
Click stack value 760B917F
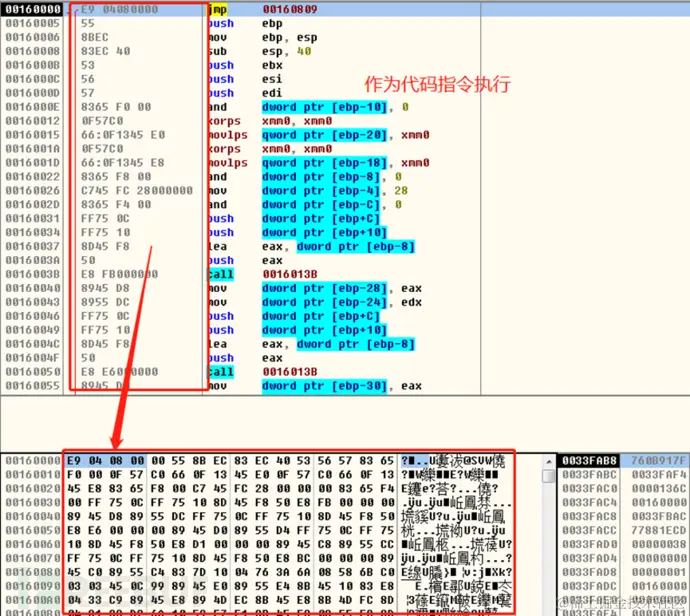658,461
